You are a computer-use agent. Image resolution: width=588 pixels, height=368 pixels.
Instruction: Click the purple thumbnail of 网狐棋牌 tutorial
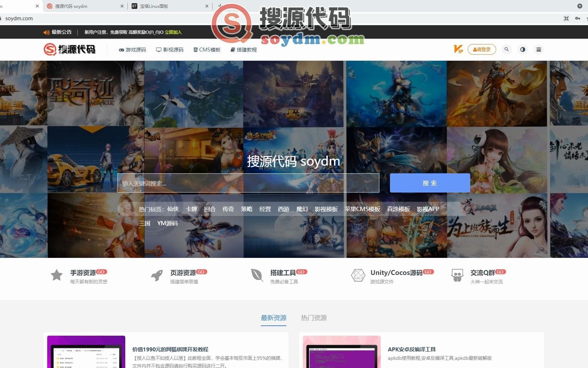[86, 352]
